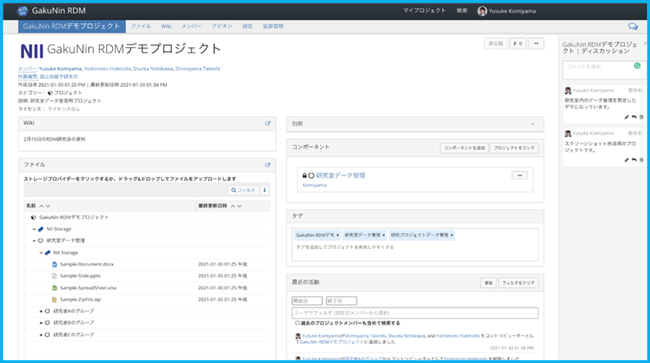Open the Wiki tab in project nav
650x363 pixels.
[x=166, y=26]
